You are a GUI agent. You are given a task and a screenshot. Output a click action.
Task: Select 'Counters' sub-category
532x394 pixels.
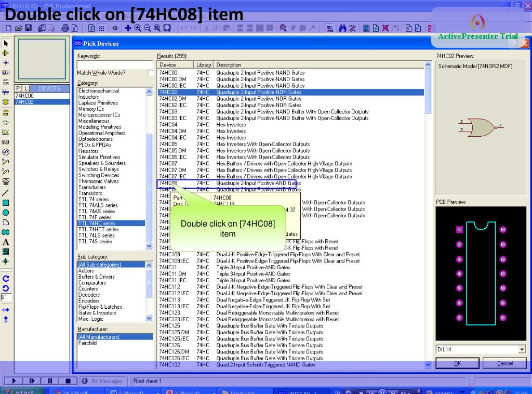click(111, 289)
